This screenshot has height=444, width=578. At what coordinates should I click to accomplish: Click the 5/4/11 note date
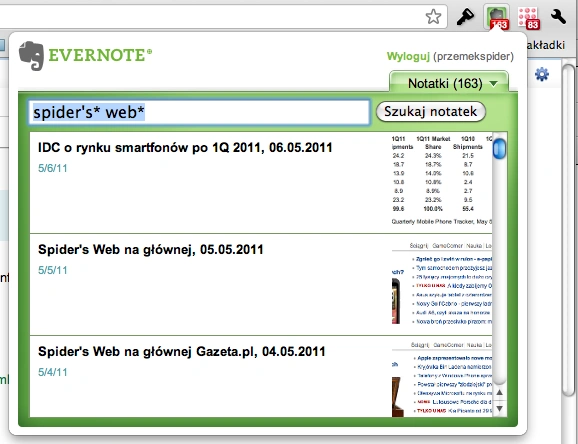point(53,372)
